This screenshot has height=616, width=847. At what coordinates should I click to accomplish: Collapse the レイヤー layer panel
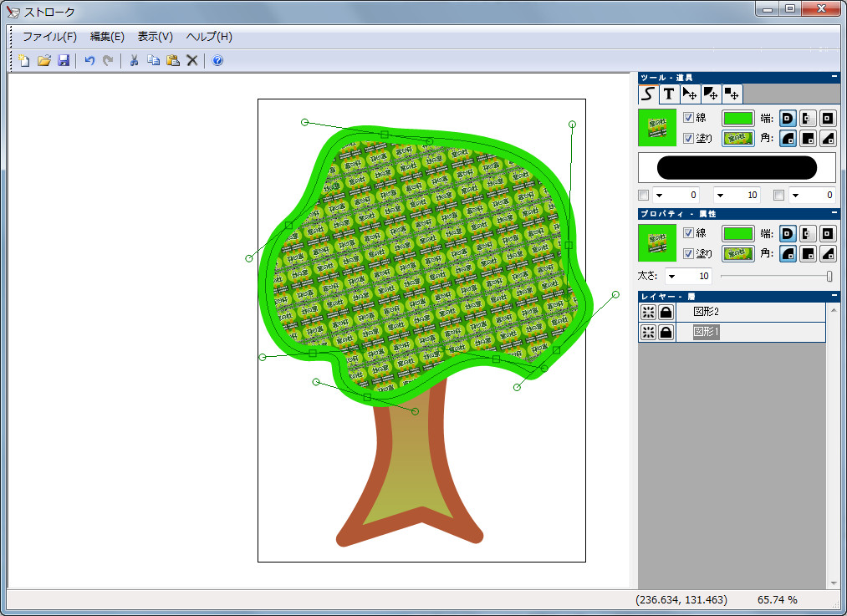click(x=834, y=295)
